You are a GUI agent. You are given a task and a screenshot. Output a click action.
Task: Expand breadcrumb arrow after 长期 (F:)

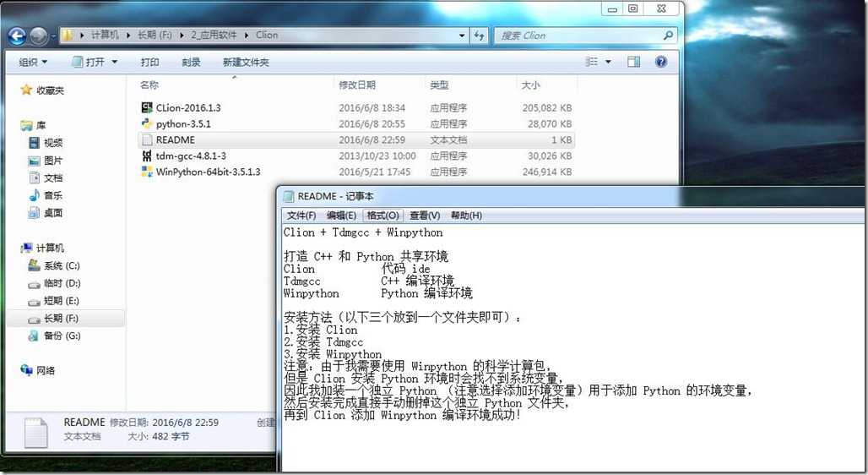click(182, 35)
